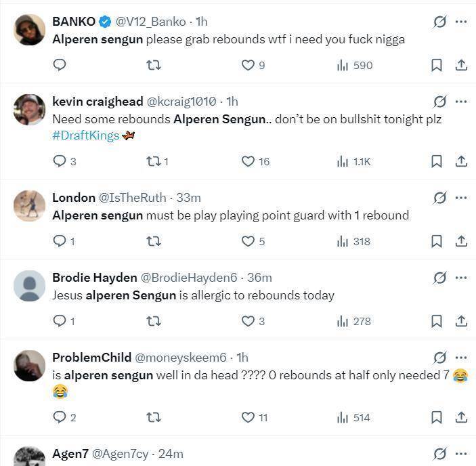Bookmark kevin craighead's tweet

tap(437, 161)
